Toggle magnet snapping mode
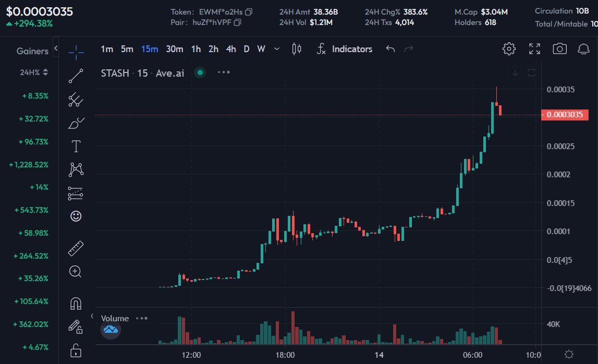The width and height of the screenshot is (598, 364). point(76,304)
